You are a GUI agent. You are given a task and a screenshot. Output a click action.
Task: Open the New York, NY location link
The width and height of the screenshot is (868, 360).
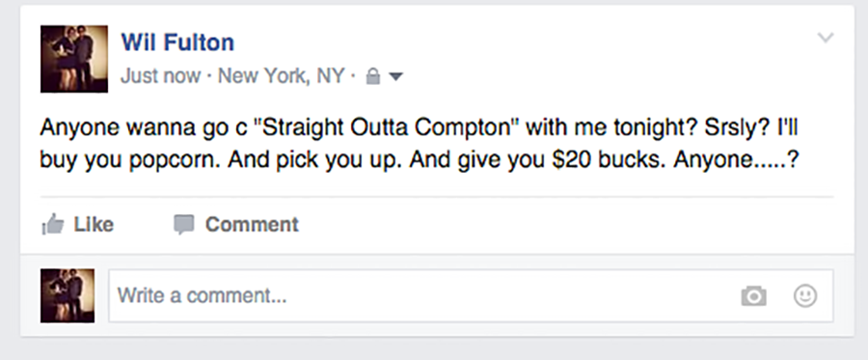[282, 75]
